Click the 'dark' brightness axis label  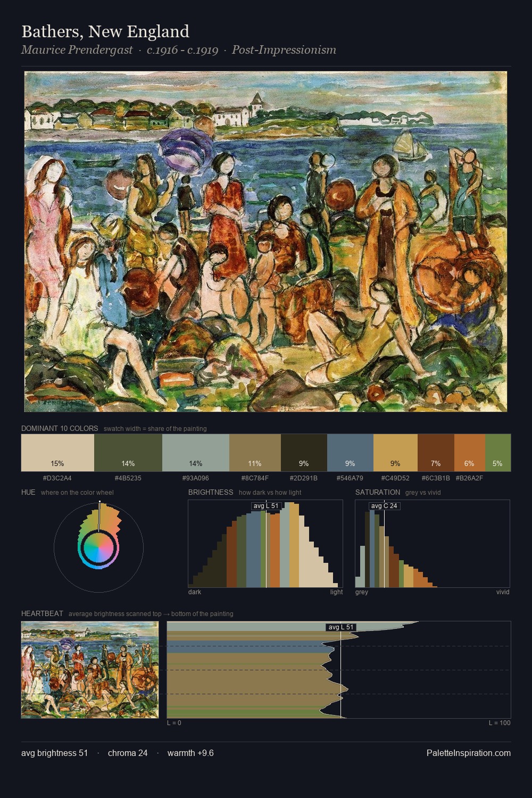tap(195, 592)
